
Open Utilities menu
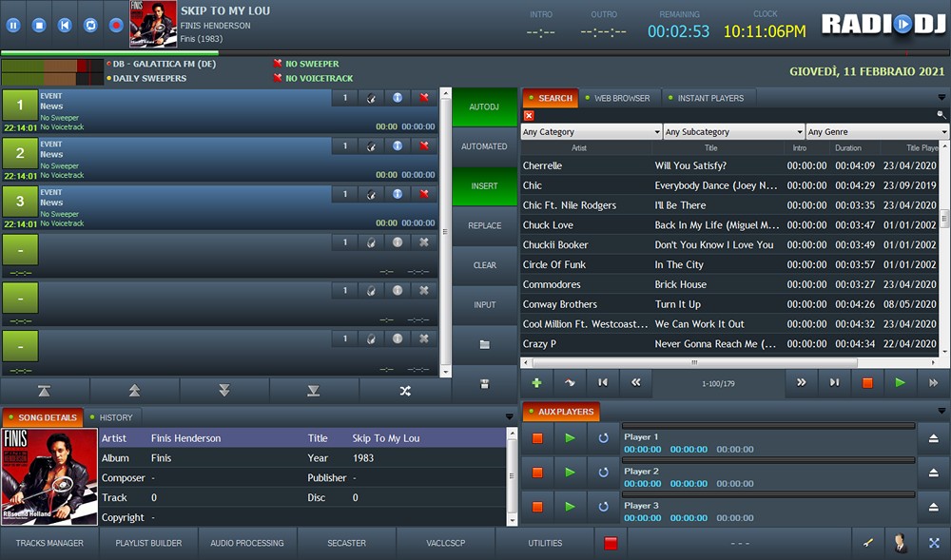pos(545,543)
